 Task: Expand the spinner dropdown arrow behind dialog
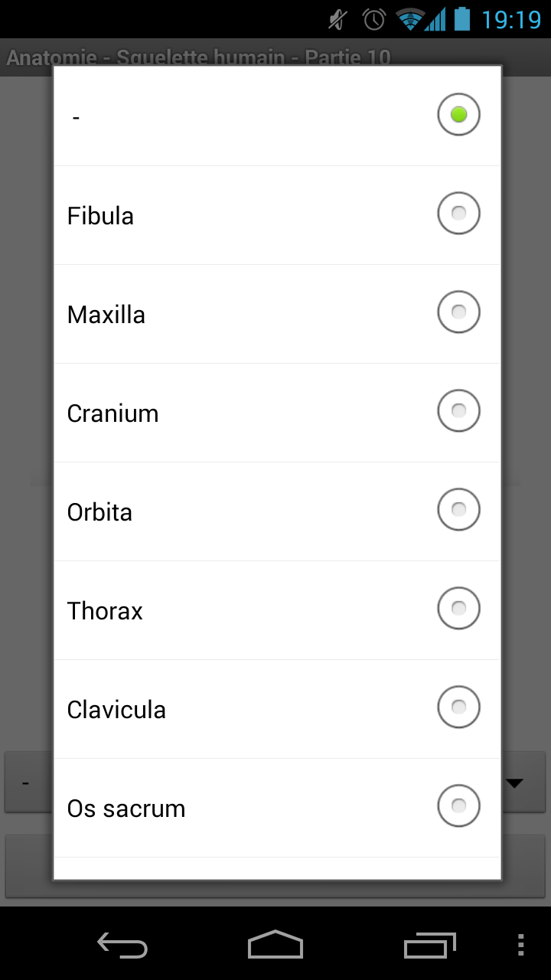pyautogui.click(x=514, y=782)
